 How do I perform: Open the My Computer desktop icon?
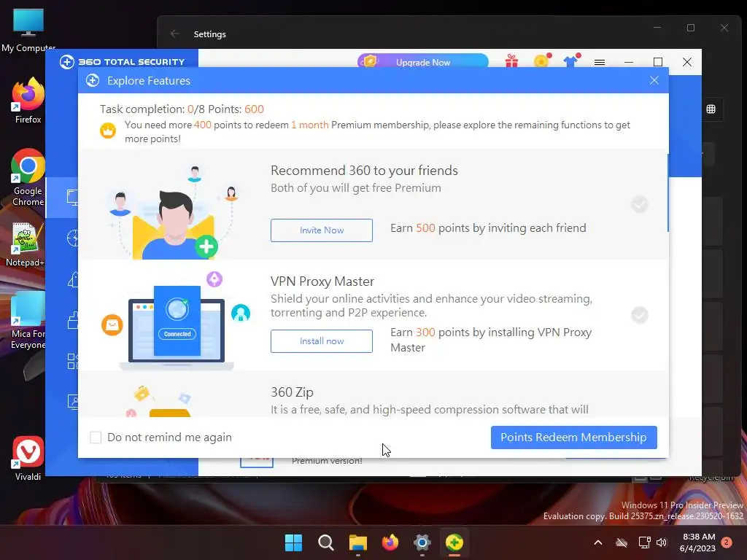click(28, 29)
